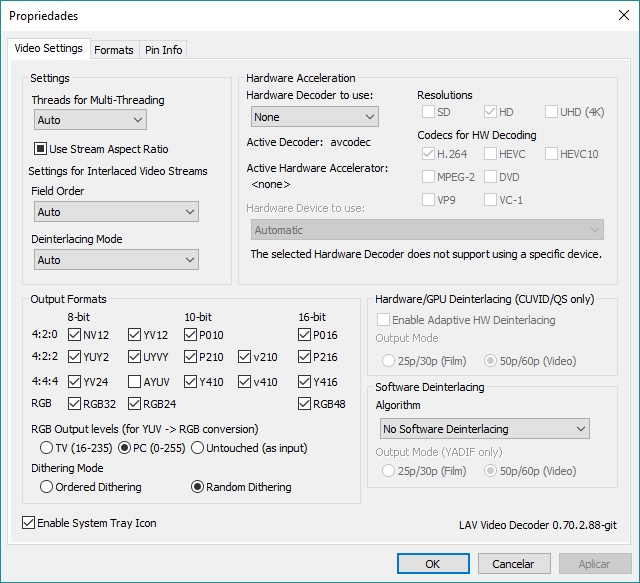The image size is (640, 583).
Task: Toggle Use Stream Aspect Ratio checkbox
Action: point(42,149)
